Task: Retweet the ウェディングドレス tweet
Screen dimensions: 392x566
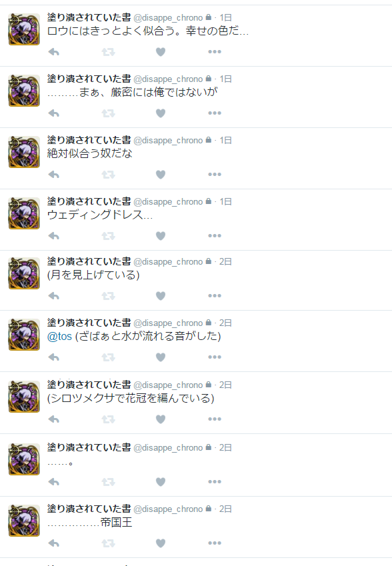Action: (108, 236)
